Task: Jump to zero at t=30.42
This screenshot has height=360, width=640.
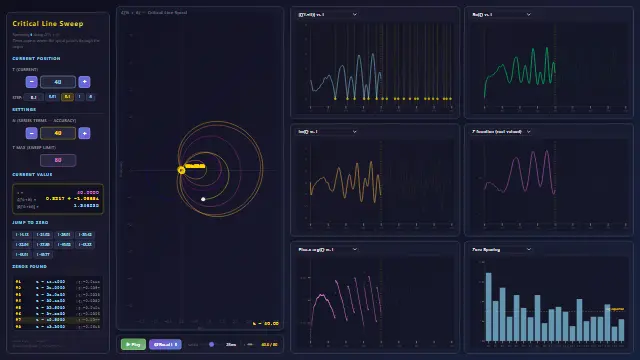Action: [85, 235]
